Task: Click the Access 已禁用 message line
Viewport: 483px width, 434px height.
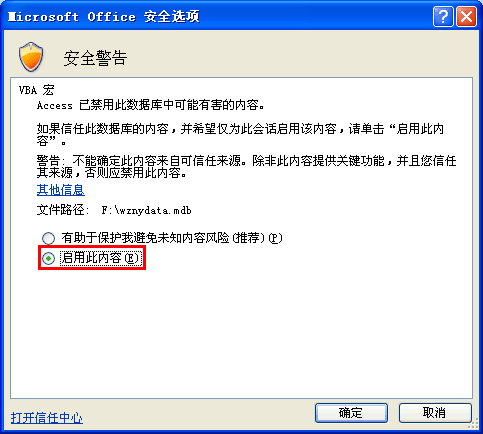Action: click(x=151, y=106)
